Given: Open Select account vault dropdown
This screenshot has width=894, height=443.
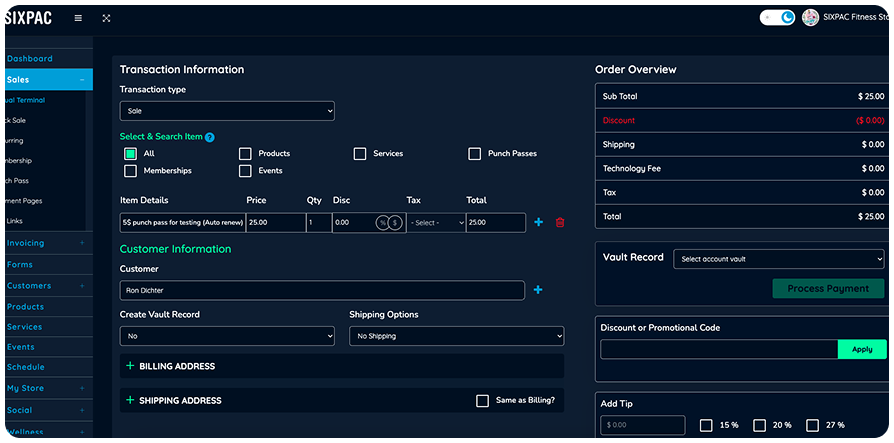Looking at the screenshot, I should [x=779, y=259].
